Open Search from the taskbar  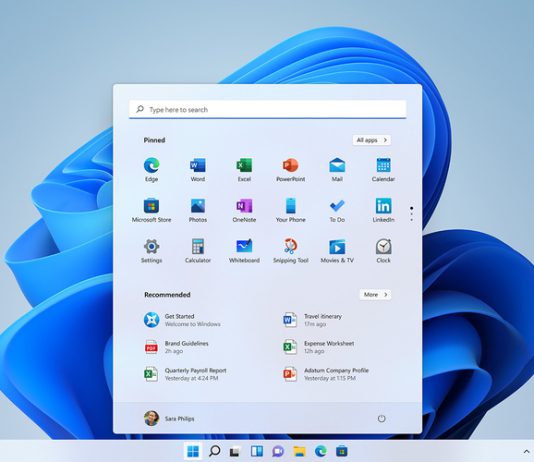(215, 451)
